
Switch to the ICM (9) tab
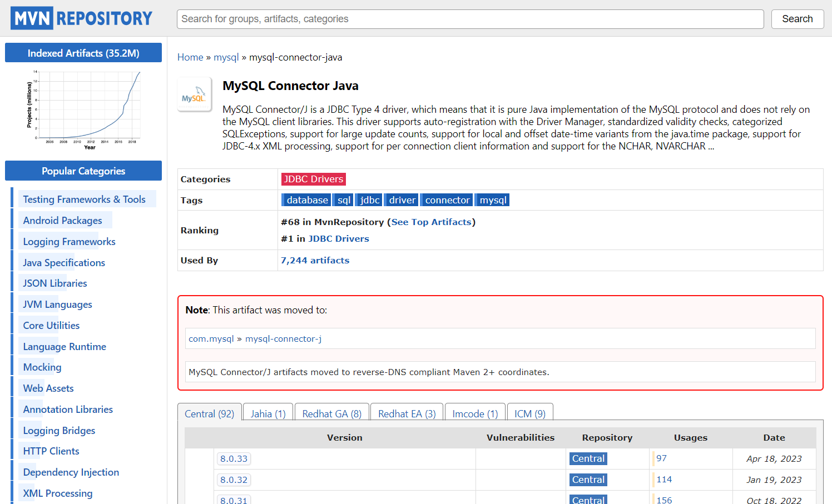530,414
